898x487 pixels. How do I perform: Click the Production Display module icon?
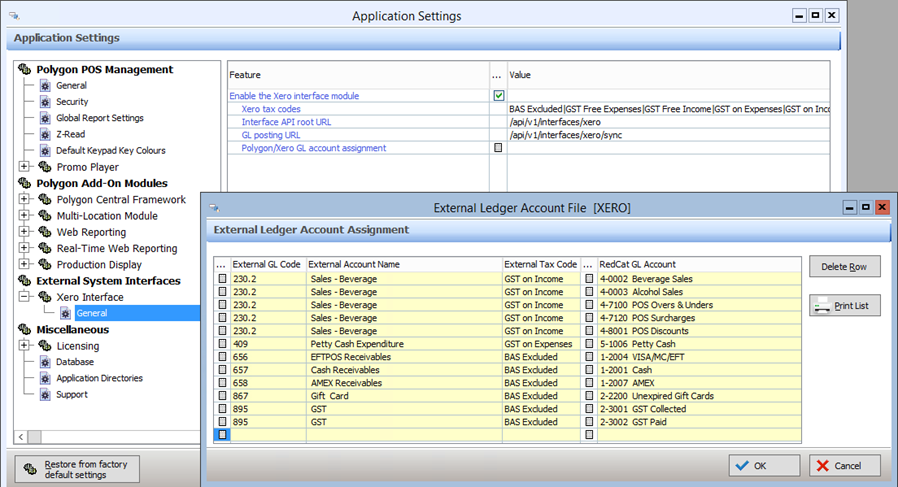click(45, 264)
